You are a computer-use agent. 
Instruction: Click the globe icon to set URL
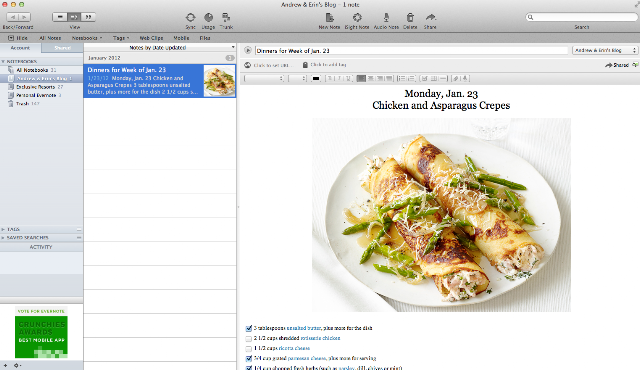pyautogui.click(x=247, y=65)
